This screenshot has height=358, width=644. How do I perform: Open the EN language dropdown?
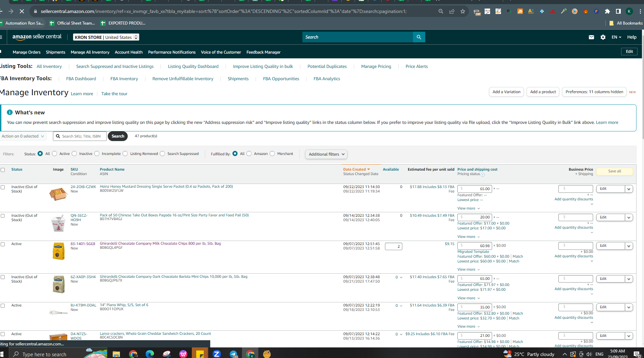tap(616, 37)
